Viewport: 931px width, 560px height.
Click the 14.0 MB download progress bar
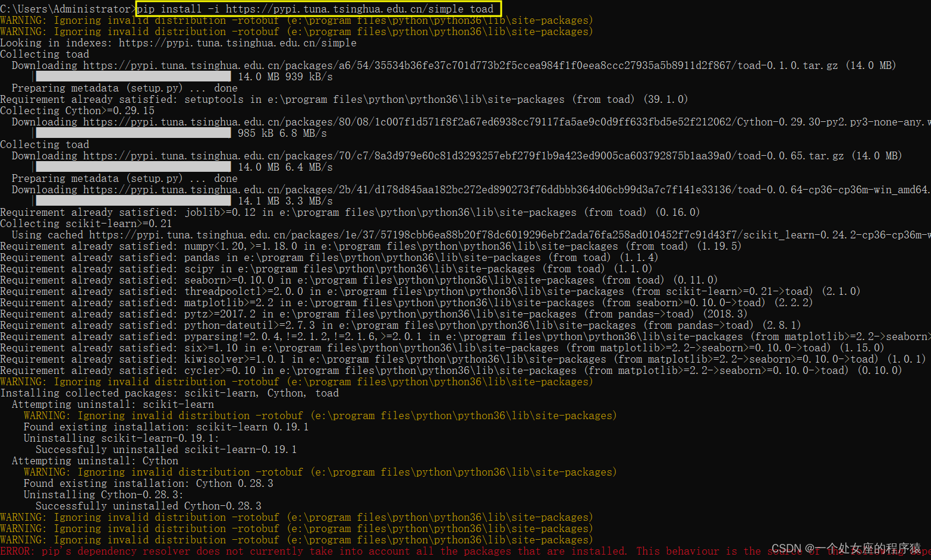point(134,76)
